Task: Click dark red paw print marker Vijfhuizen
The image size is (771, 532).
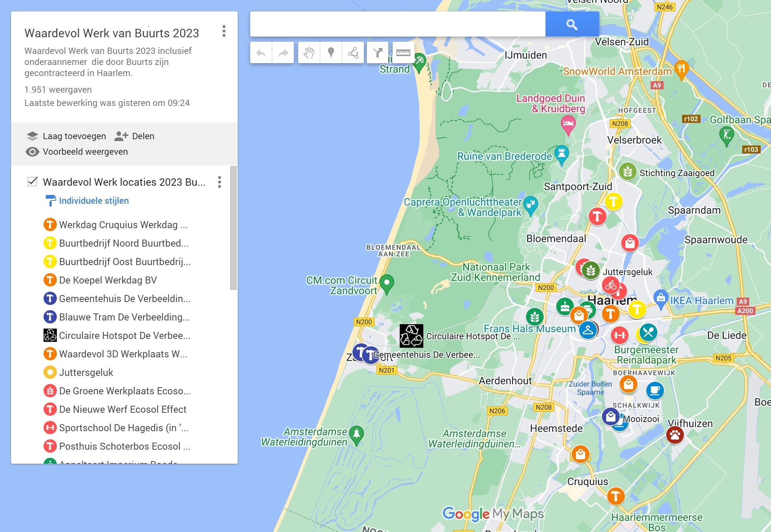Action: tap(675, 435)
